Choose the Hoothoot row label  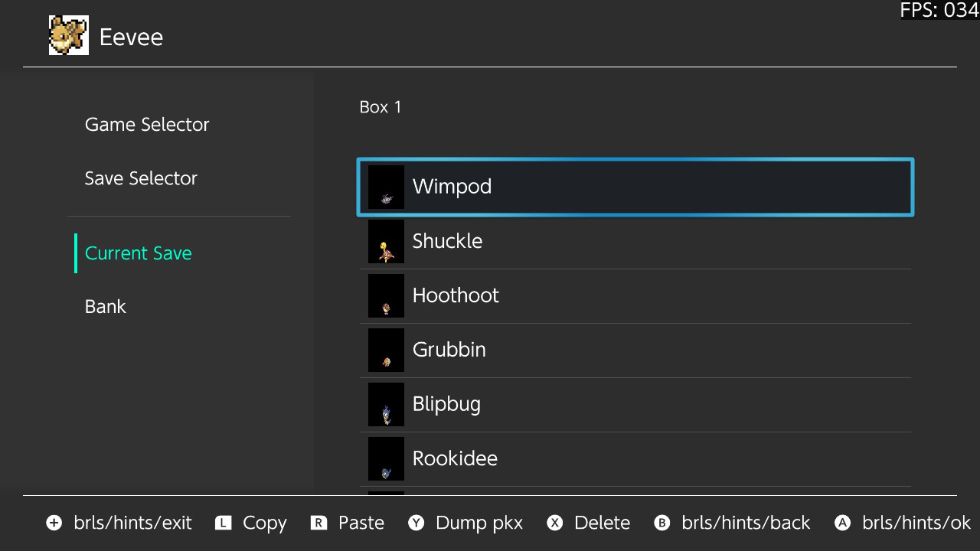click(456, 295)
